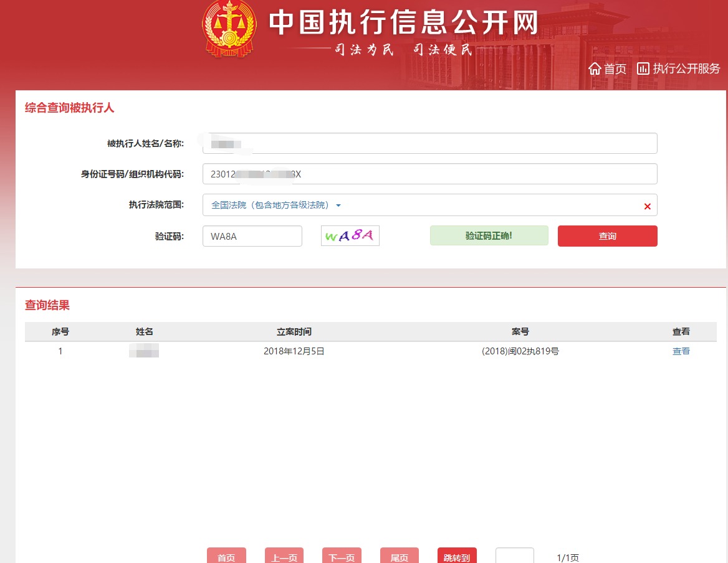Click the dropdown arrow beside 全国法院
Viewport: 728px width, 563px height.
tap(338, 206)
